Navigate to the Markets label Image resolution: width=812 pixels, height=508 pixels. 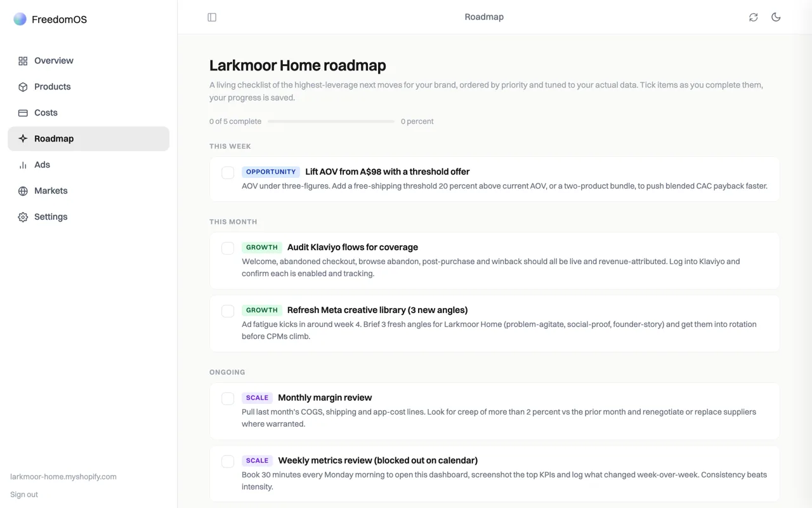(x=51, y=191)
